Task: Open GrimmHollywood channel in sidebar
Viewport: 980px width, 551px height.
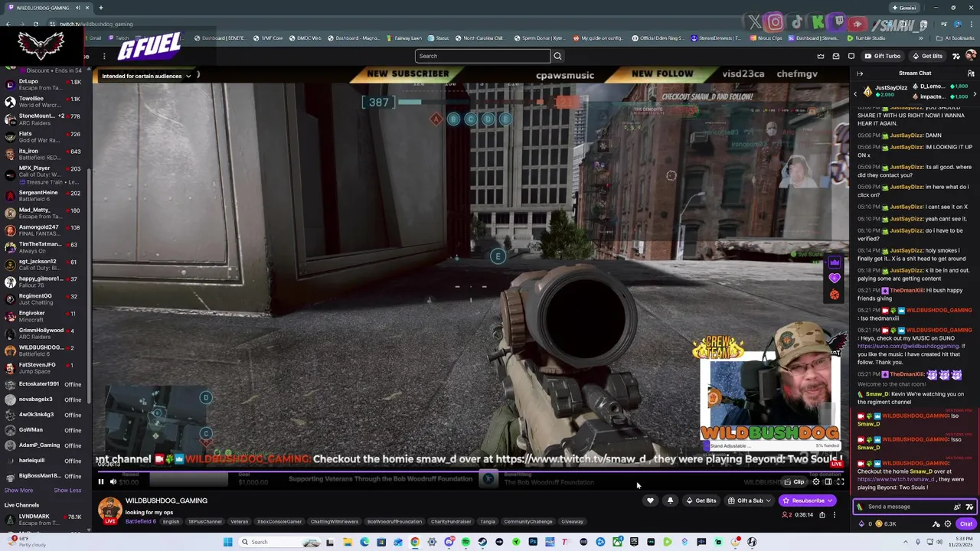Action: pyautogui.click(x=44, y=333)
